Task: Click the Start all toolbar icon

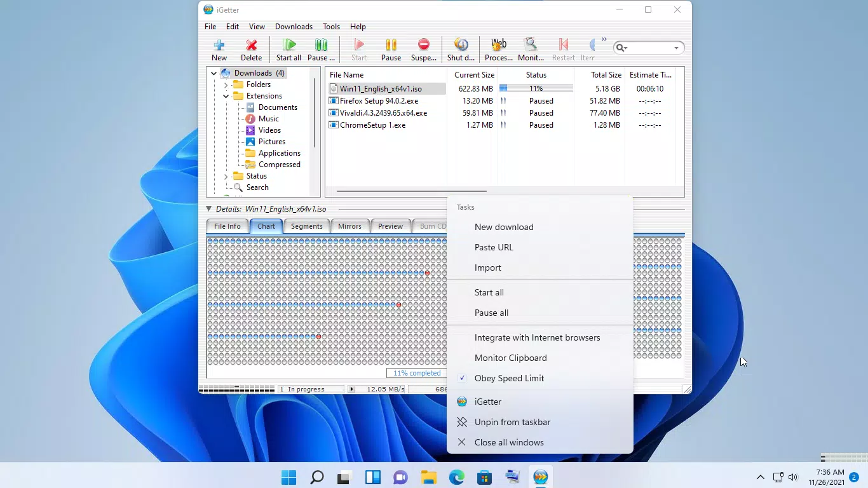Action: 289,45
